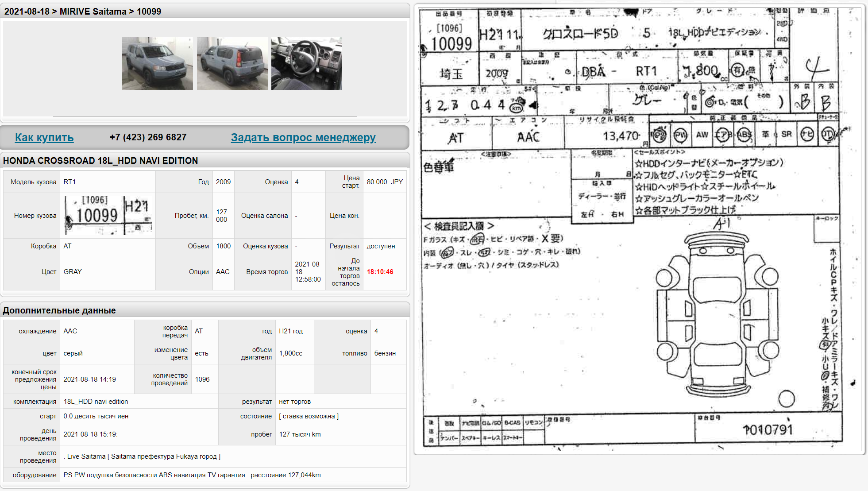868x491 pixels.
Task: Open the rear view car photo thumbnail
Action: coord(232,63)
